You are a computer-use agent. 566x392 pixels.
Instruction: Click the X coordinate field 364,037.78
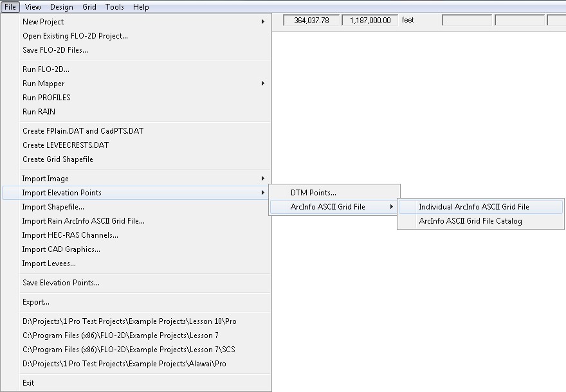(x=311, y=21)
